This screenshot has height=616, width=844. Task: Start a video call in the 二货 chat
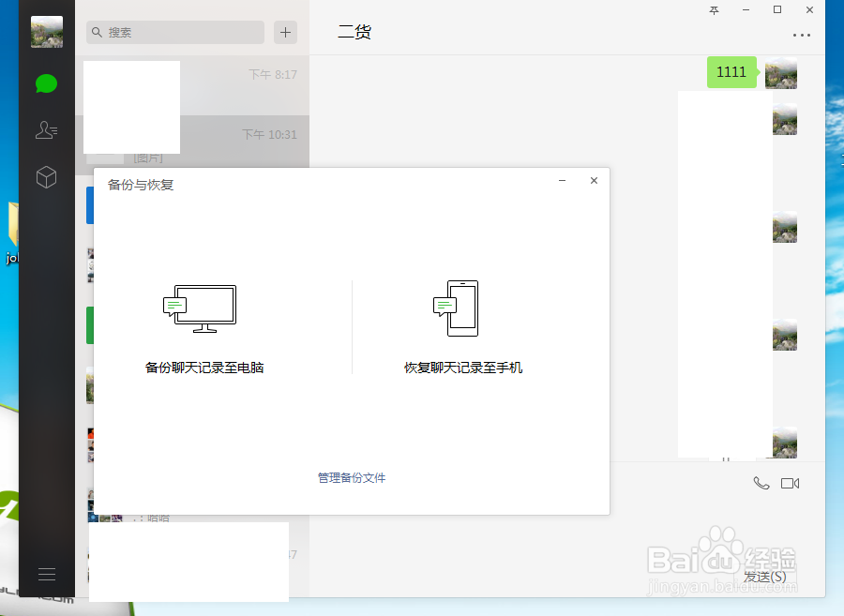click(791, 483)
